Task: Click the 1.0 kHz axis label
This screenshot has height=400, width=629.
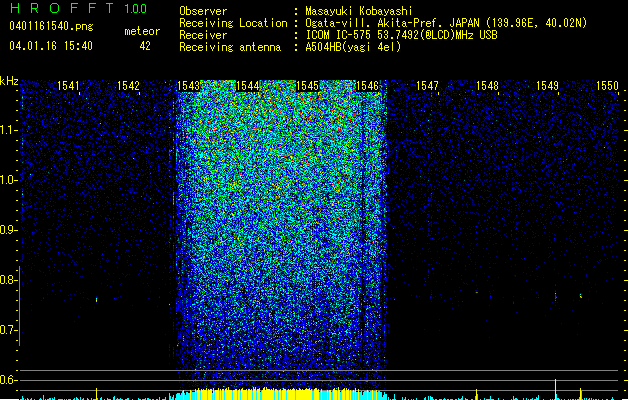Action: tap(8, 180)
